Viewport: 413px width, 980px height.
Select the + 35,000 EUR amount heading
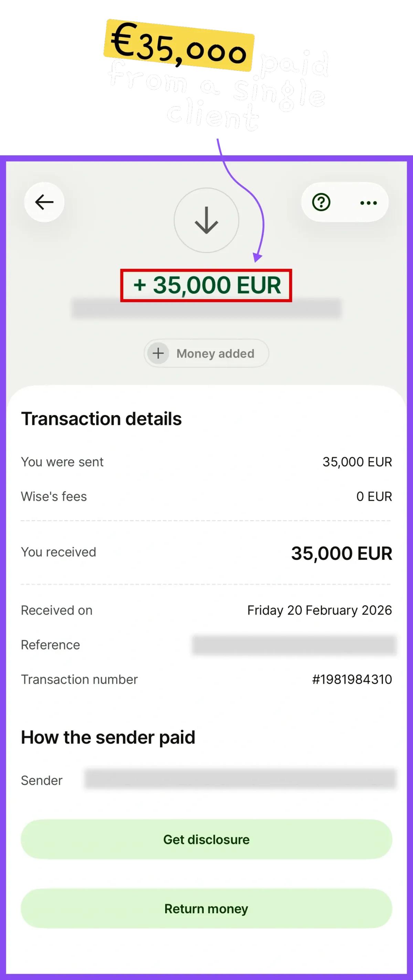[207, 285]
